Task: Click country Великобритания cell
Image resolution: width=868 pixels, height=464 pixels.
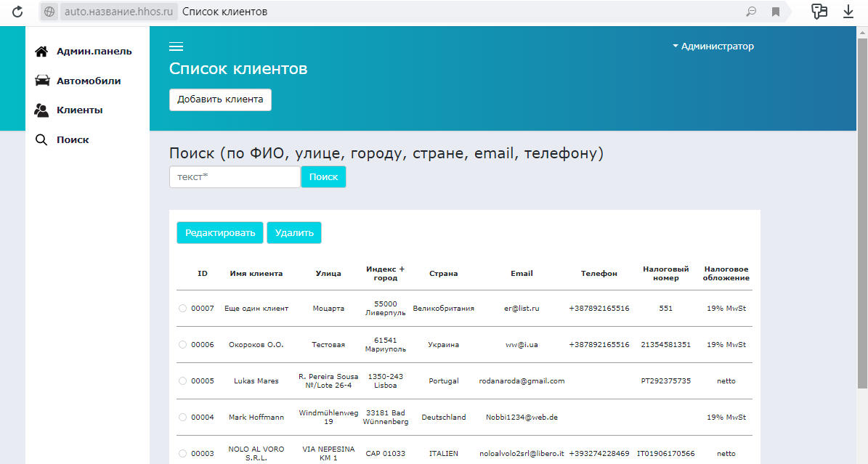Action: [x=443, y=309]
